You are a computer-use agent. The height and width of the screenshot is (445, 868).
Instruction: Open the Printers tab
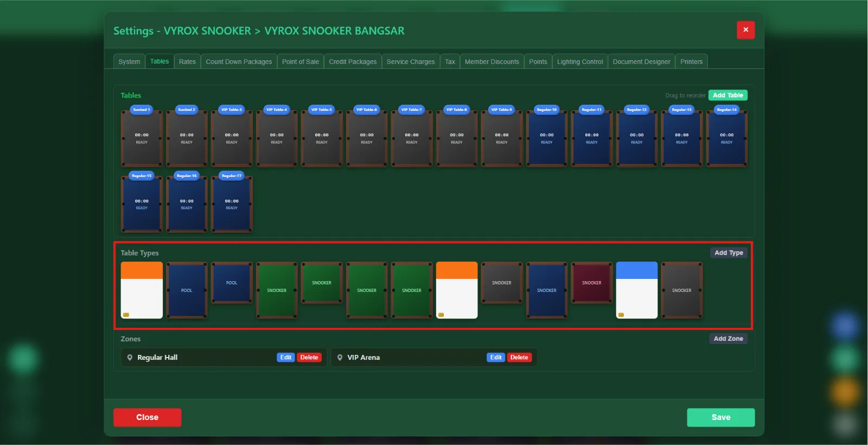tap(692, 61)
